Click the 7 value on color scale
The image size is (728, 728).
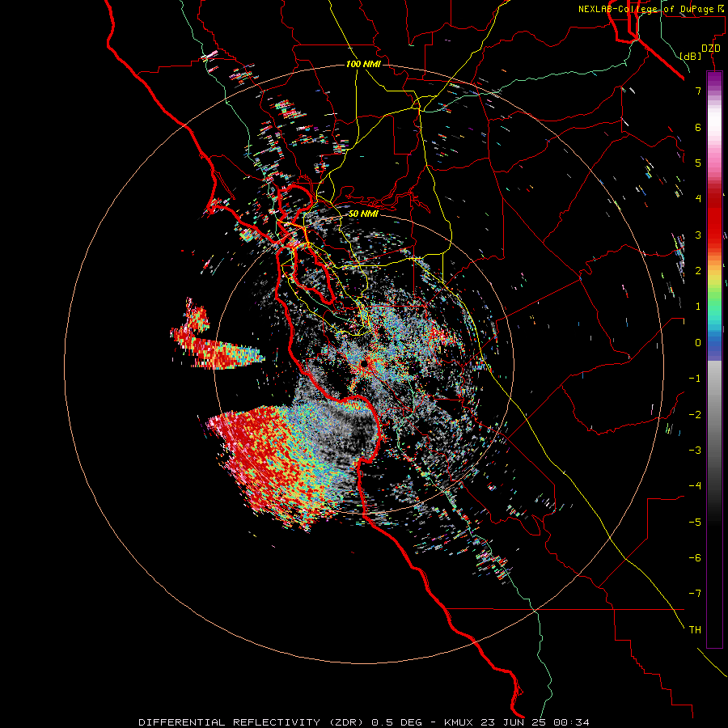[698, 91]
